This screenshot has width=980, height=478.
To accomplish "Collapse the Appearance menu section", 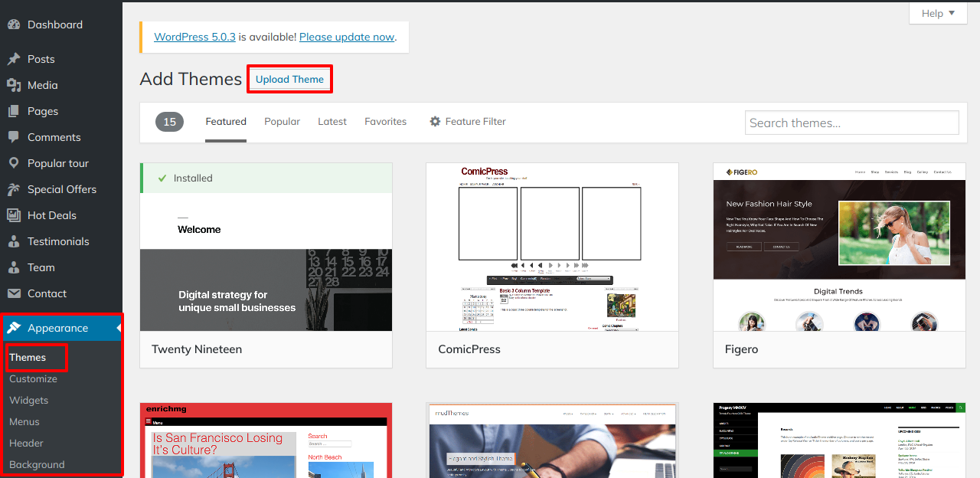I will pyautogui.click(x=118, y=328).
